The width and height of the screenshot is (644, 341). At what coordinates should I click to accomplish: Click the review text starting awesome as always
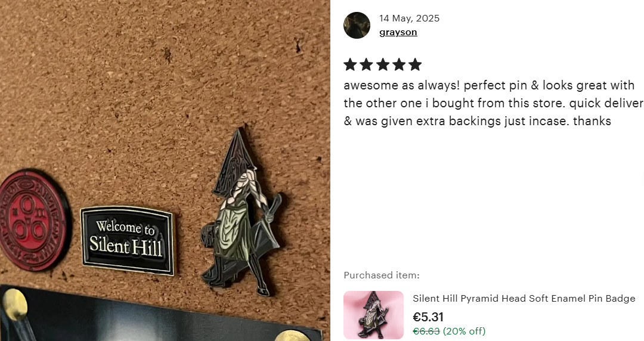pyautogui.click(x=494, y=103)
